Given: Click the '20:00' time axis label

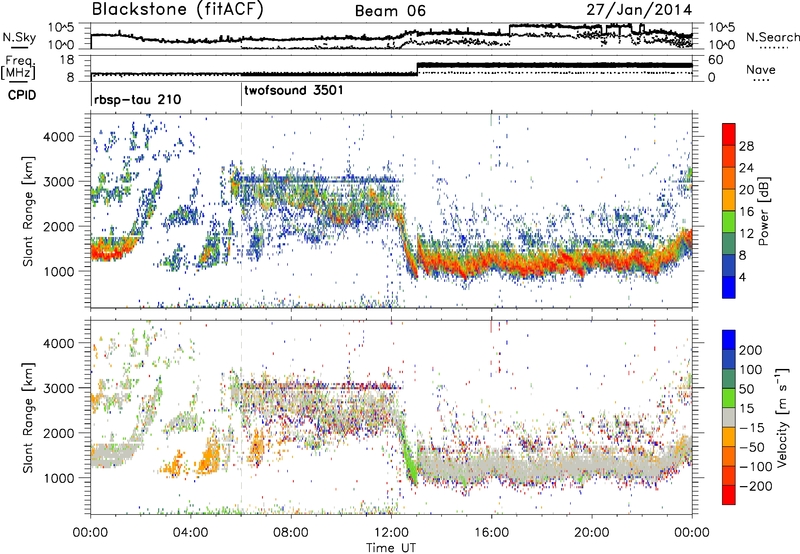Looking at the screenshot, I should click(591, 533).
